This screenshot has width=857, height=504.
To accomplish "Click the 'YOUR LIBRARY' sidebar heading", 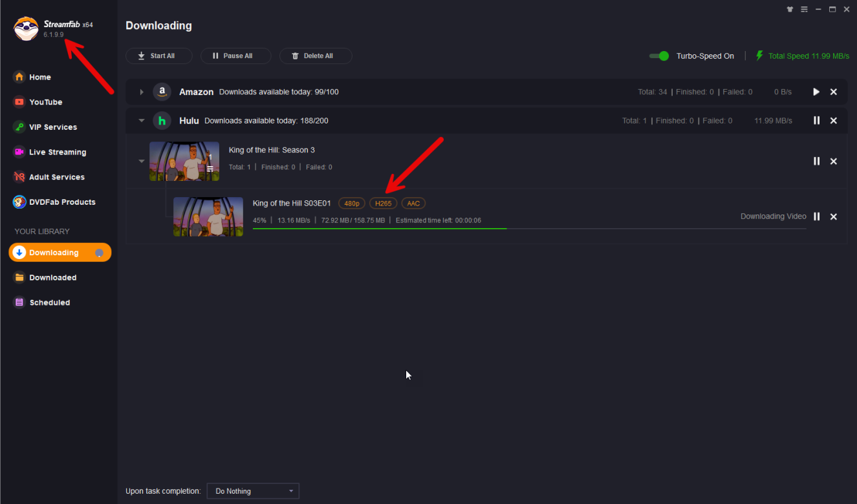I will (42, 231).
